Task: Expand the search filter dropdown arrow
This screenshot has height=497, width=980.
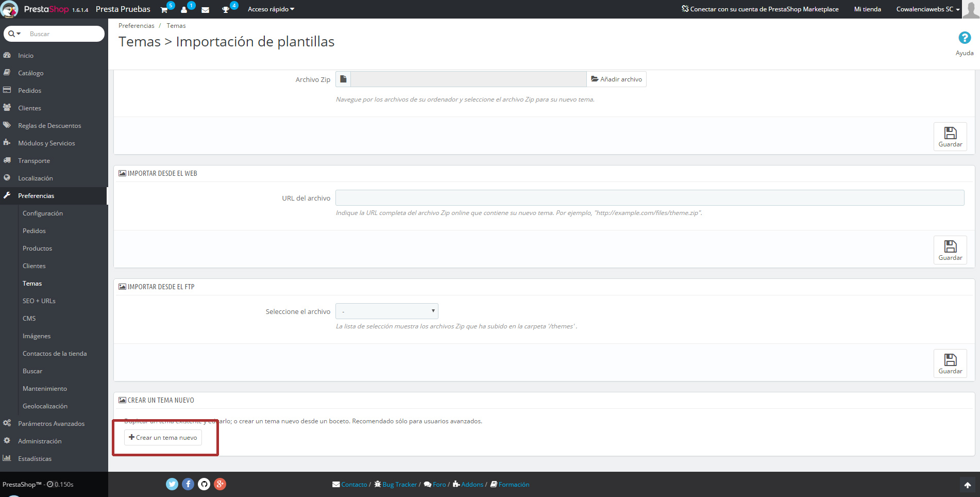Action: click(x=14, y=34)
